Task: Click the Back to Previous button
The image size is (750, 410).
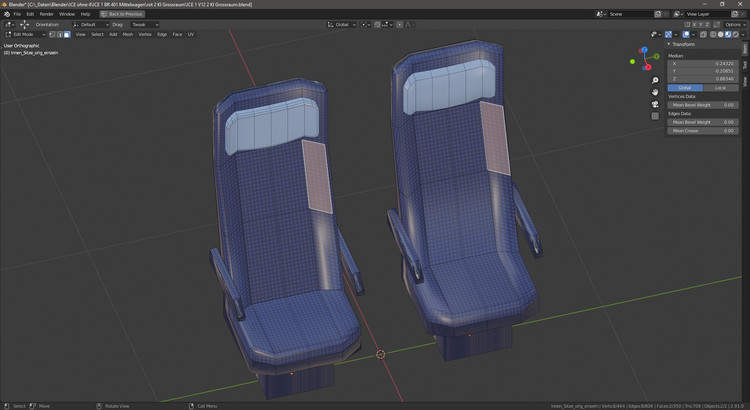Action: (123, 14)
